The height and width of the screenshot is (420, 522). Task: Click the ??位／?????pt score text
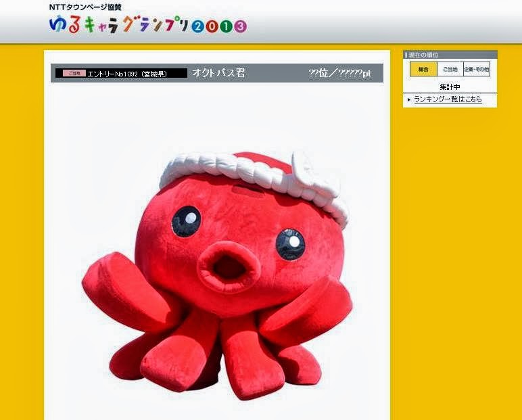[340, 73]
